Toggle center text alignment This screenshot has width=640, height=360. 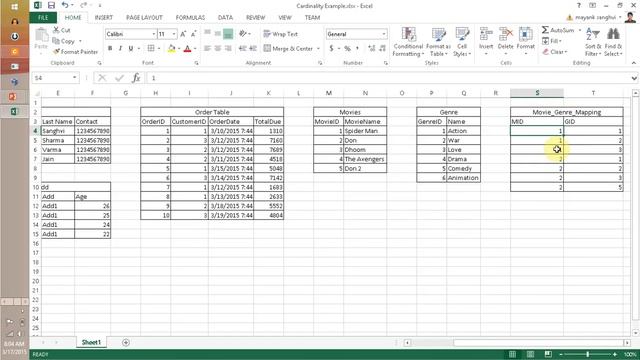(x=218, y=48)
